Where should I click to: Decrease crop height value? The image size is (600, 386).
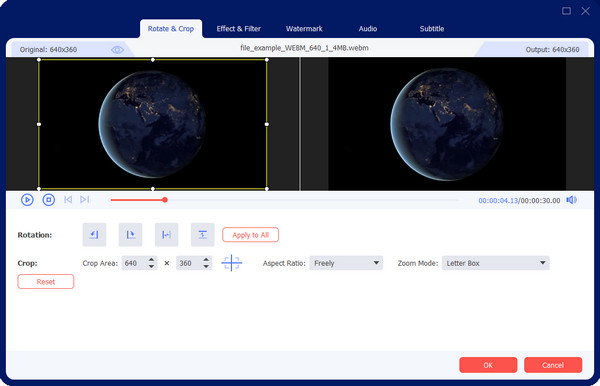[206, 266]
